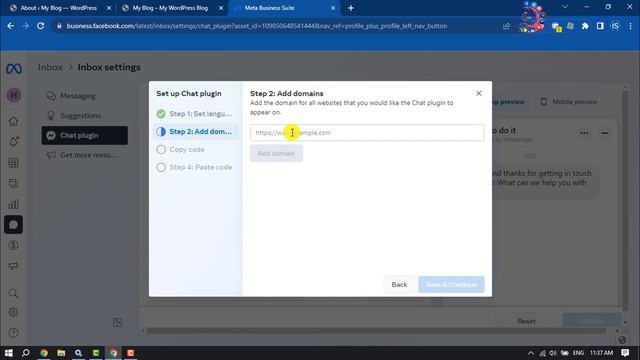Switch to My Blog WordPress Blog tab
640x360 pixels.
click(171, 8)
